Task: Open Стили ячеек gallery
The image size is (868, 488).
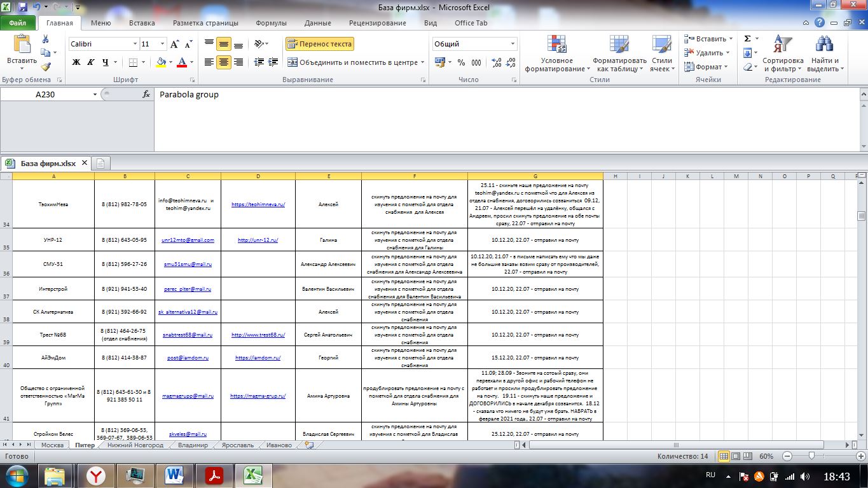Action: tap(662, 53)
